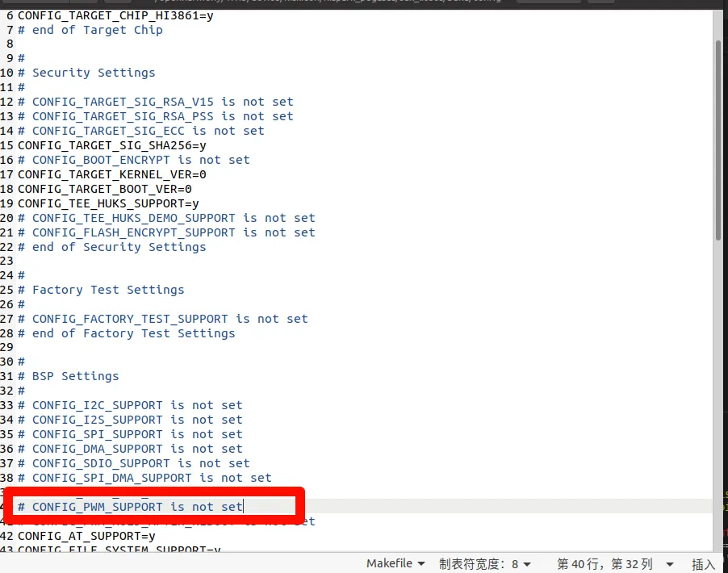Click the CONFIG_FLASH_ENCRYPT_SUPPORT line
The width and height of the screenshot is (728, 573).
[174, 232]
